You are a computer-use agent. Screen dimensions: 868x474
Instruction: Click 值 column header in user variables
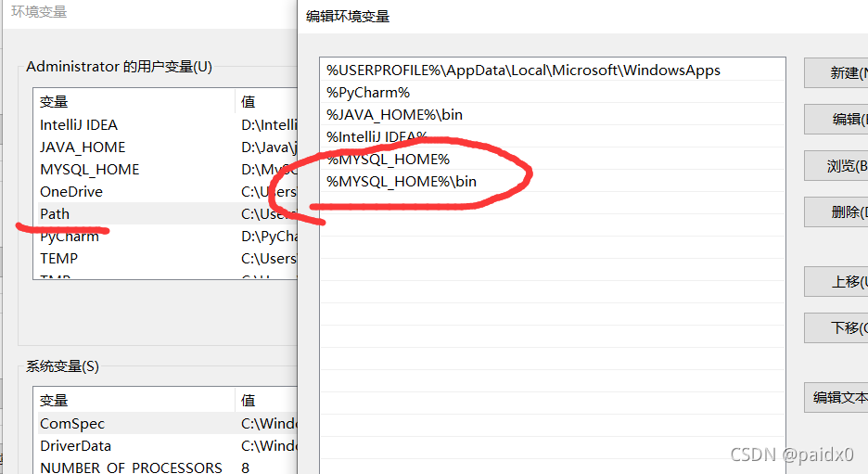266,102
